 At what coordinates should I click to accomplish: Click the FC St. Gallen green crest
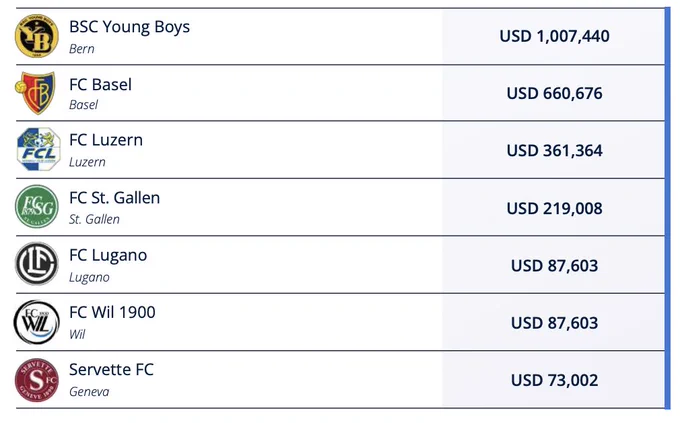coord(37,207)
